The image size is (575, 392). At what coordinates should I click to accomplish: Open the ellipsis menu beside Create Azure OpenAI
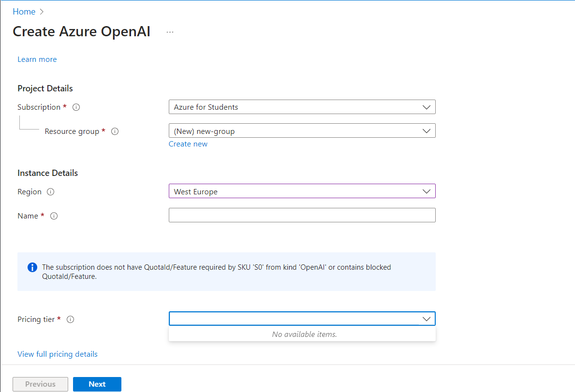pyautogui.click(x=170, y=31)
